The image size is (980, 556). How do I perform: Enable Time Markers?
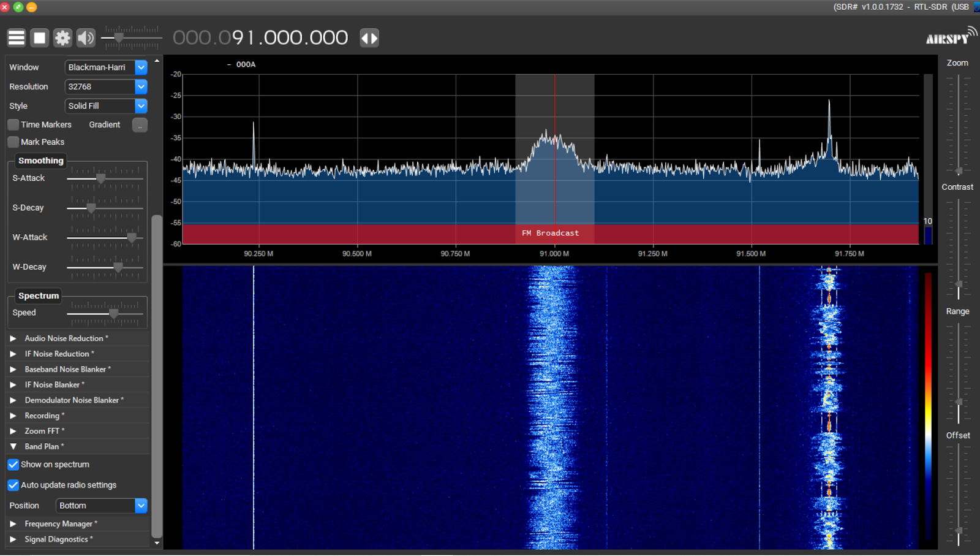[13, 124]
